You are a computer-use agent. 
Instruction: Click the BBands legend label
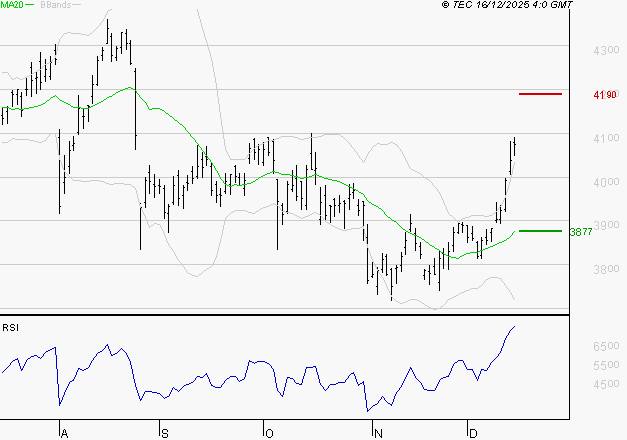[x=56, y=4]
